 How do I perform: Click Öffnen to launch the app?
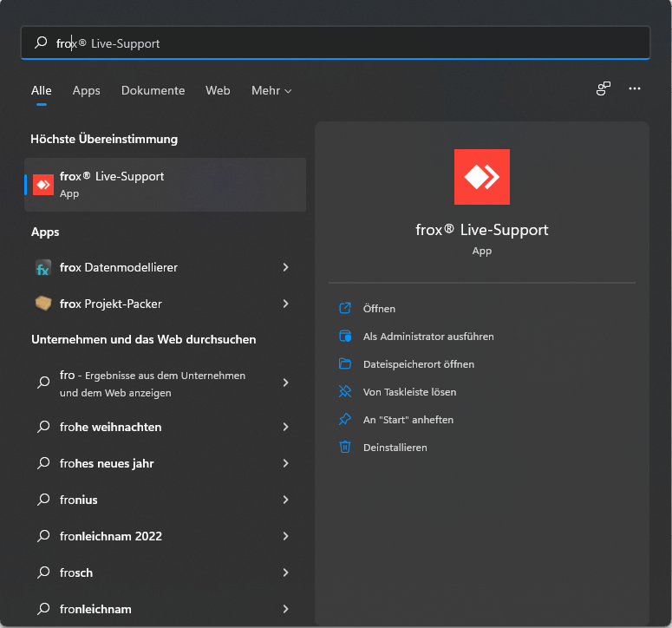coord(379,309)
